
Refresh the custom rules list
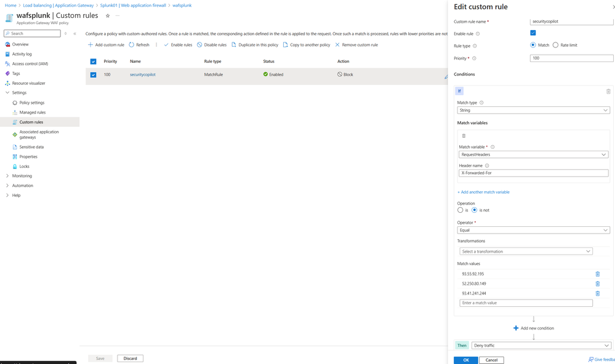[x=139, y=45]
